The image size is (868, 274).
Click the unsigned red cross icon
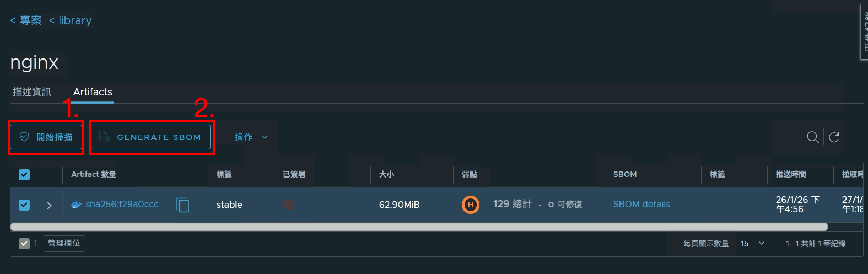(x=289, y=205)
